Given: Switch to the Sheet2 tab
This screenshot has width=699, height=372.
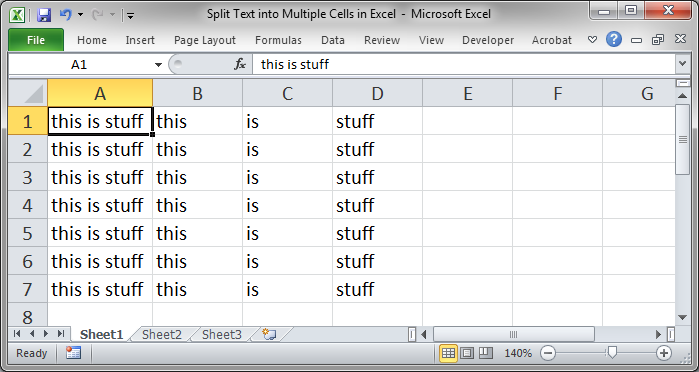Looking at the screenshot, I should click(x=162, y=335).
